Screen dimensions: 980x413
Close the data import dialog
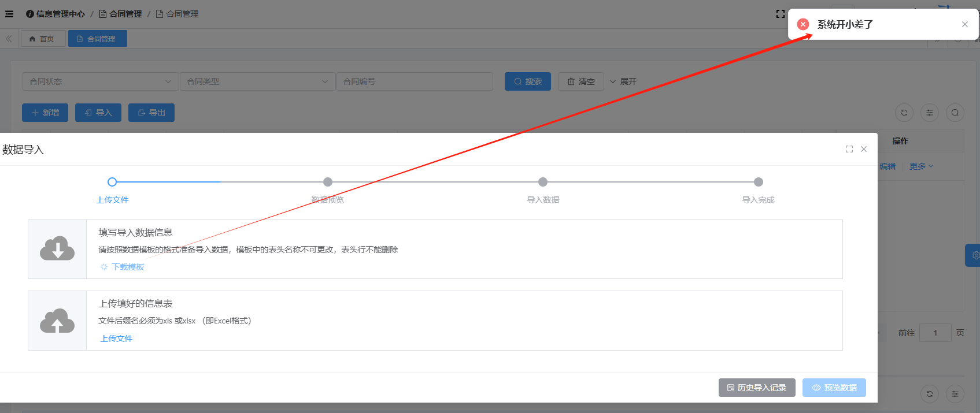[863, 149]
